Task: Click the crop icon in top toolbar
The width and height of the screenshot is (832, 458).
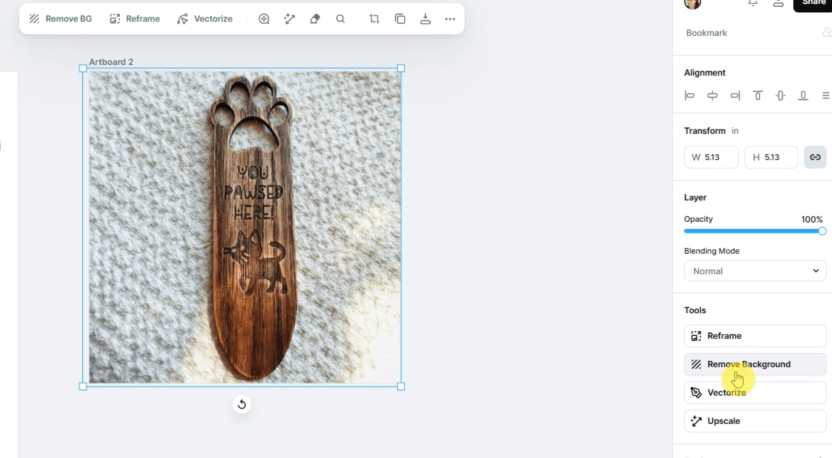Action: [374, 19]
